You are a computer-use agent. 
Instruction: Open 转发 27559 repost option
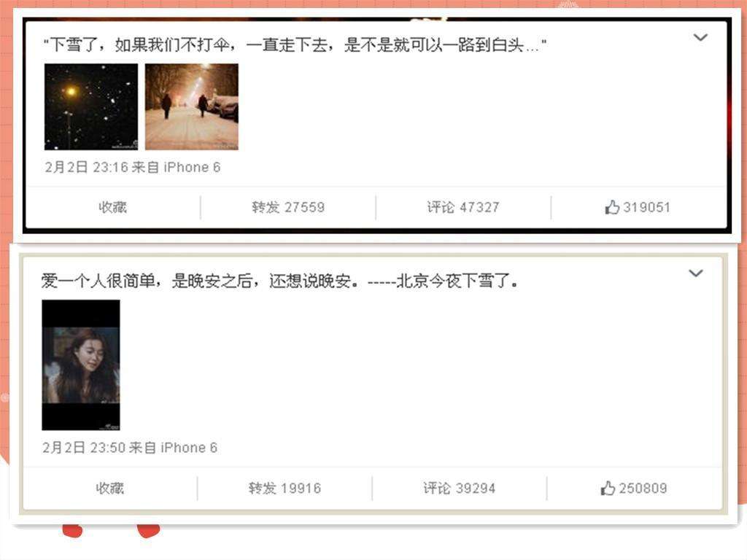point(288,207)
